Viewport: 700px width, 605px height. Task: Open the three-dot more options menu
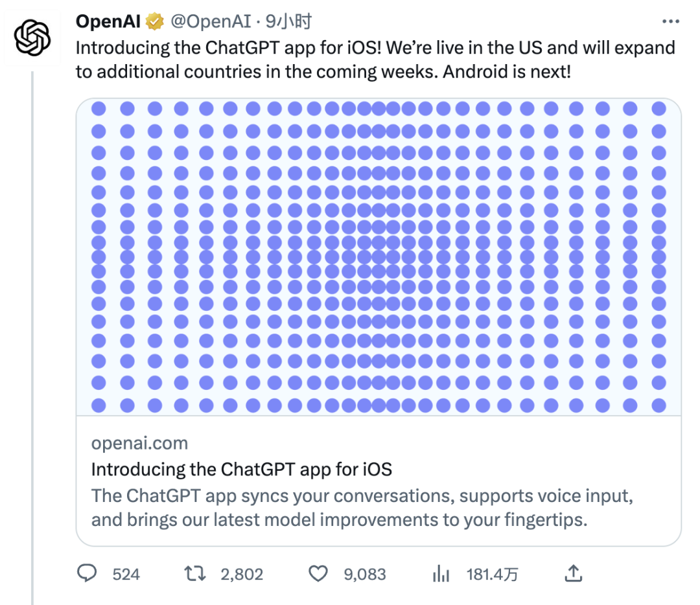(x=671, y=21)
